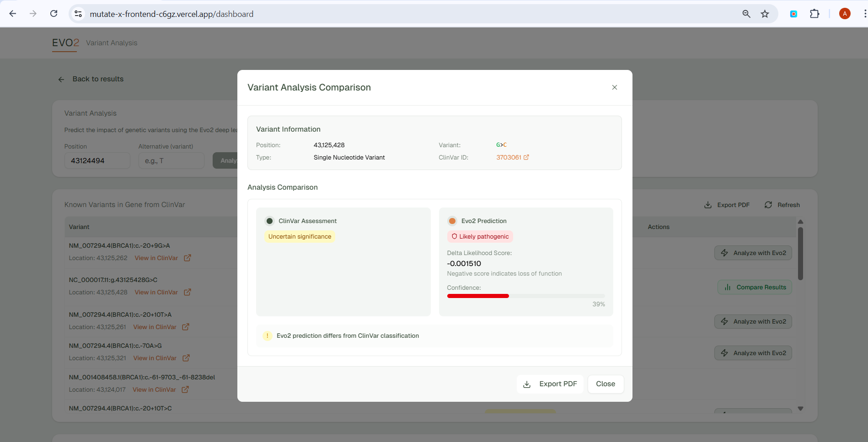Click the yellow warning icon for prediction mismatch
This screenshot has width=868, height=442.
point(268,336)
